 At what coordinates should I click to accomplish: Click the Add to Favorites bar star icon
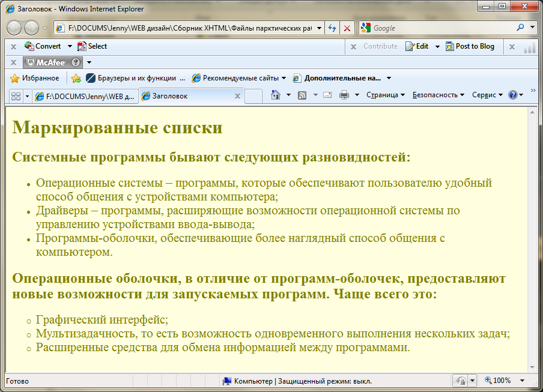tap(76, 78)
